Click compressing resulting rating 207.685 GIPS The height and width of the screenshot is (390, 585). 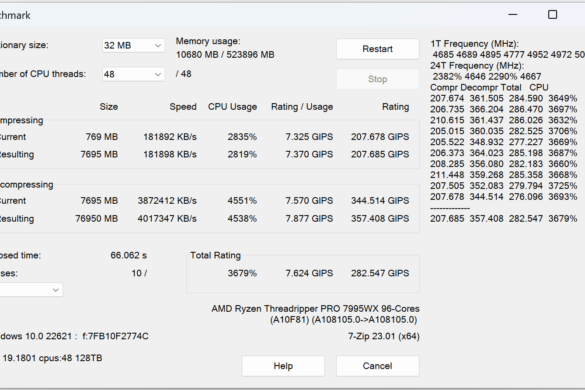[x=380, y=155]
